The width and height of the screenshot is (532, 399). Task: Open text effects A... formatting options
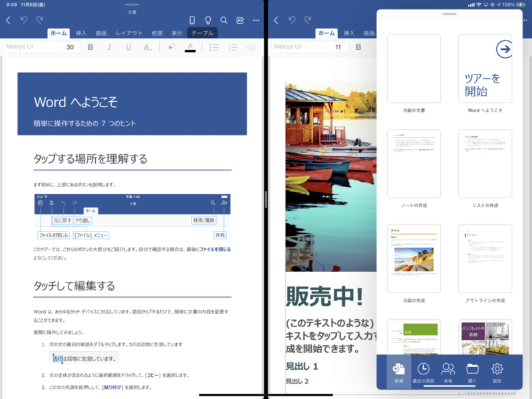point(148,47)
